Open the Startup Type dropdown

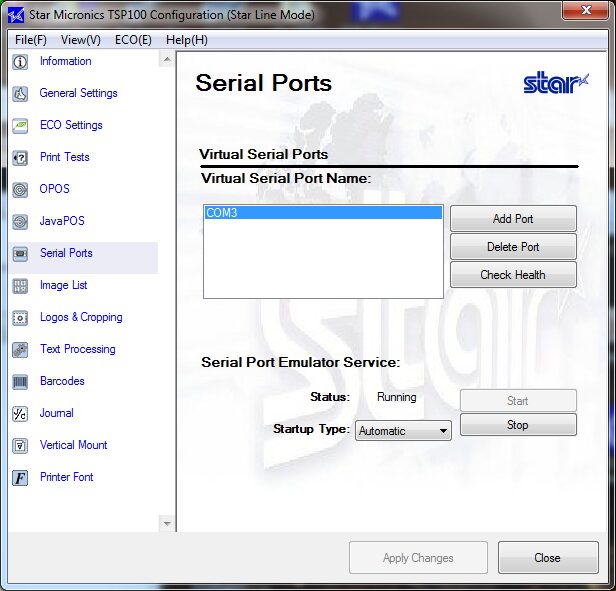pyautogui.click(x=403, y=431)
